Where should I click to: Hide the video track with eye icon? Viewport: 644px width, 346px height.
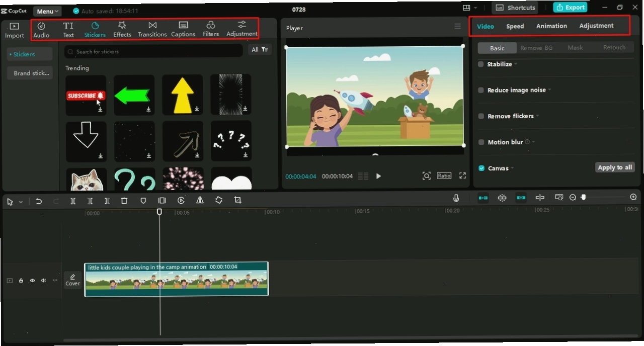click(32, 281)
